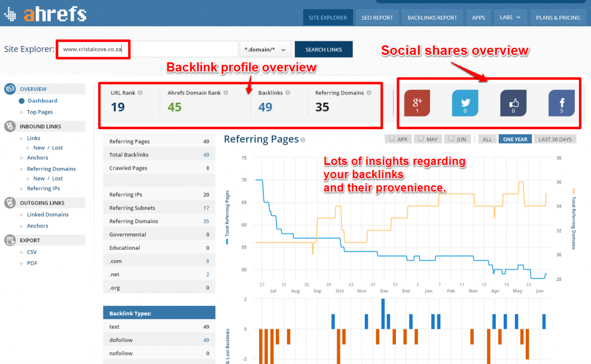Viewport: 591px width, 364px height.
Task: Open inbound Anchors link
Action: [x=38, y=157]
